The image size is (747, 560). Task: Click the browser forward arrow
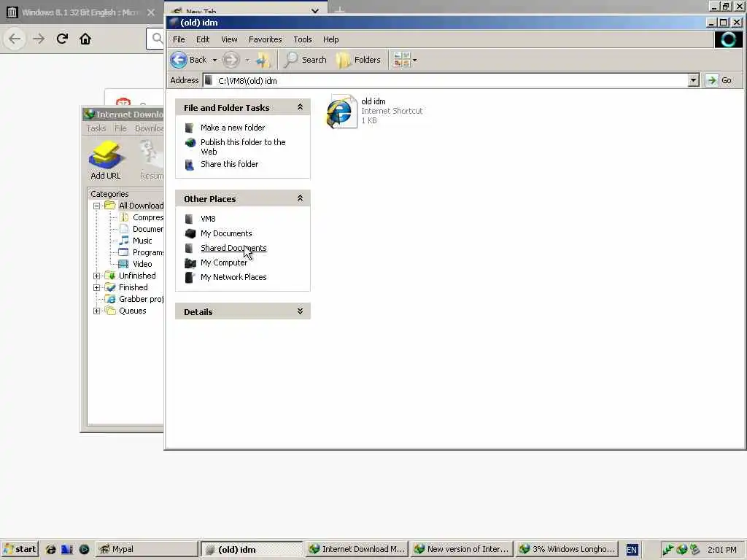[39, 39]
